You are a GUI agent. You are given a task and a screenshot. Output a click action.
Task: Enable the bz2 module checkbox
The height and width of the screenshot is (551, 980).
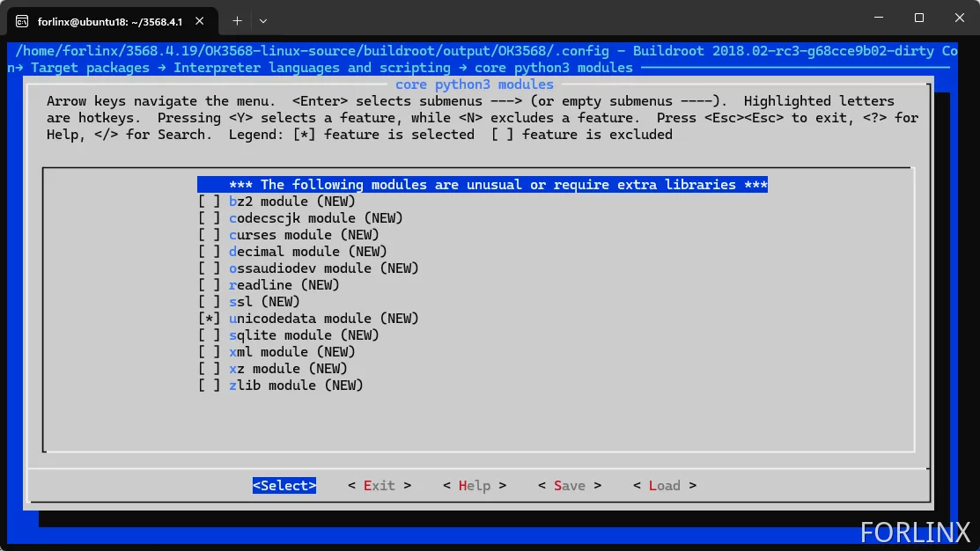[x=209, y=202]
